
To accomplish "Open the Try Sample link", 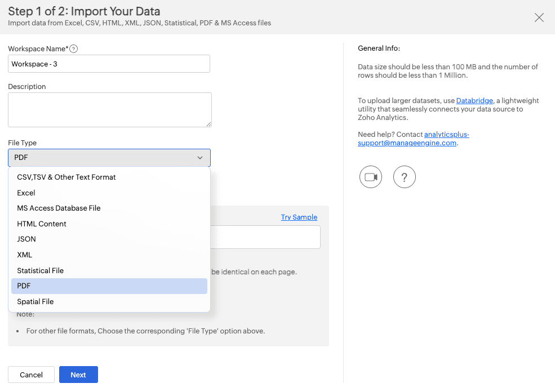I will (x=299, y=217).
